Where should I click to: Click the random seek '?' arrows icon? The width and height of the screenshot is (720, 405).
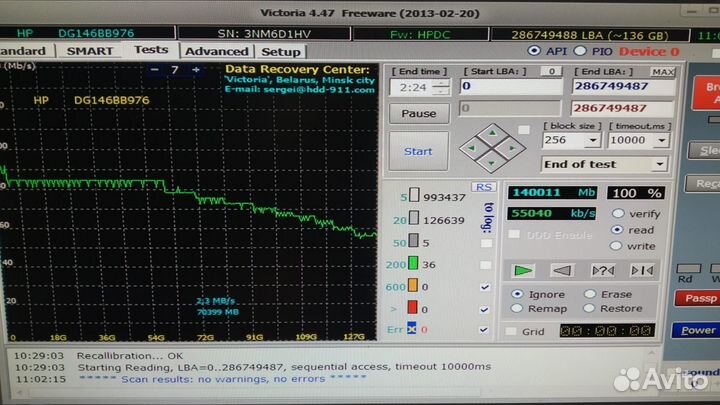click(x=602, y=270)
